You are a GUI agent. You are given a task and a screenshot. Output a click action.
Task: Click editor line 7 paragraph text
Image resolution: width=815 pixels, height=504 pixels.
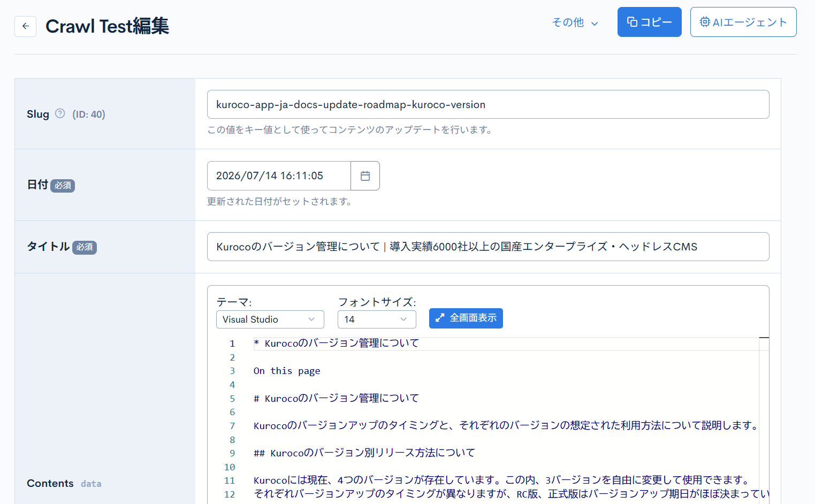[506, 425]
